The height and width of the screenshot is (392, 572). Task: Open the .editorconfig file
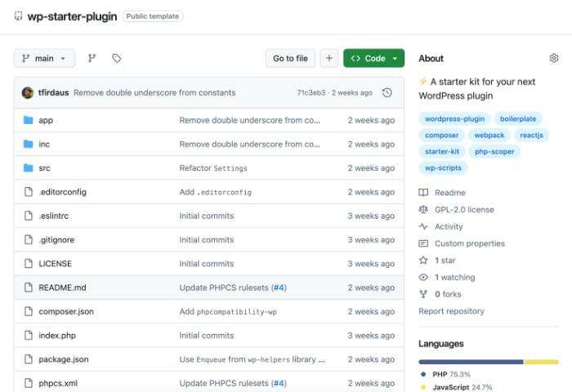62,192
